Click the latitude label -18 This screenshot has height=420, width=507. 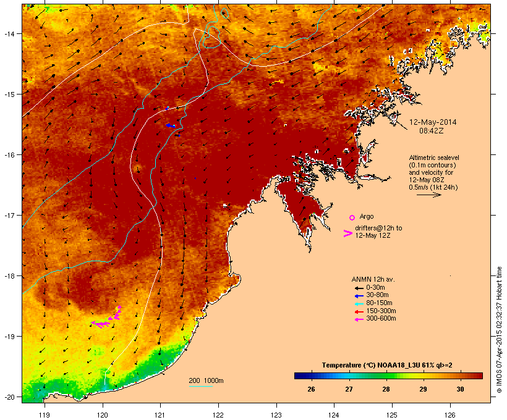click(9, 276)
